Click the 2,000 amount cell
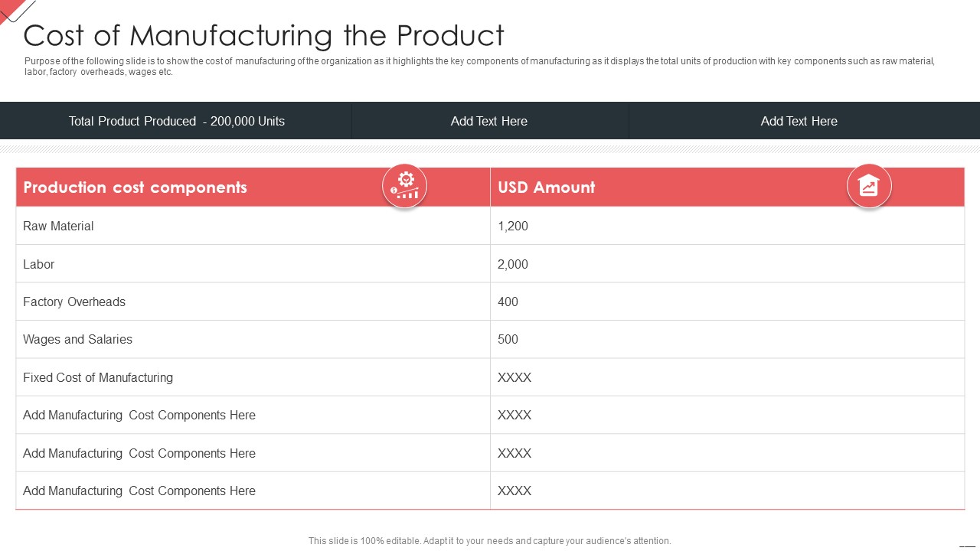 click(727, 264)
